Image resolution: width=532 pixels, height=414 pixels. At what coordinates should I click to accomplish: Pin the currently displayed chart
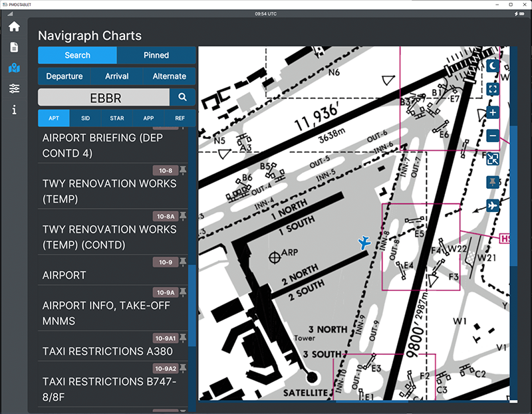coord(493,181)
